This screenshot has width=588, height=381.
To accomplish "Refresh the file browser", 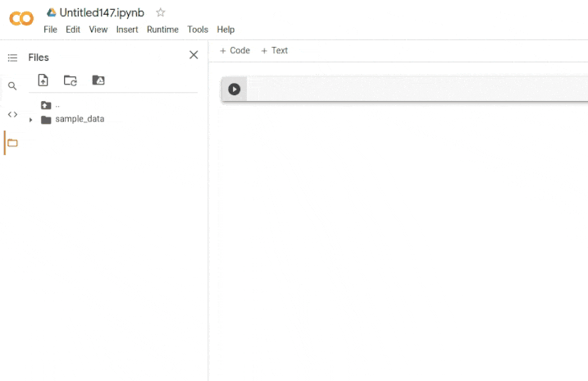I will [71, 80].
